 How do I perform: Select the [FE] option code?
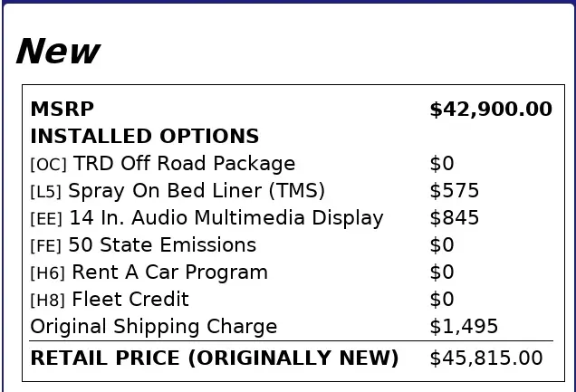click(x=46, y=246)
